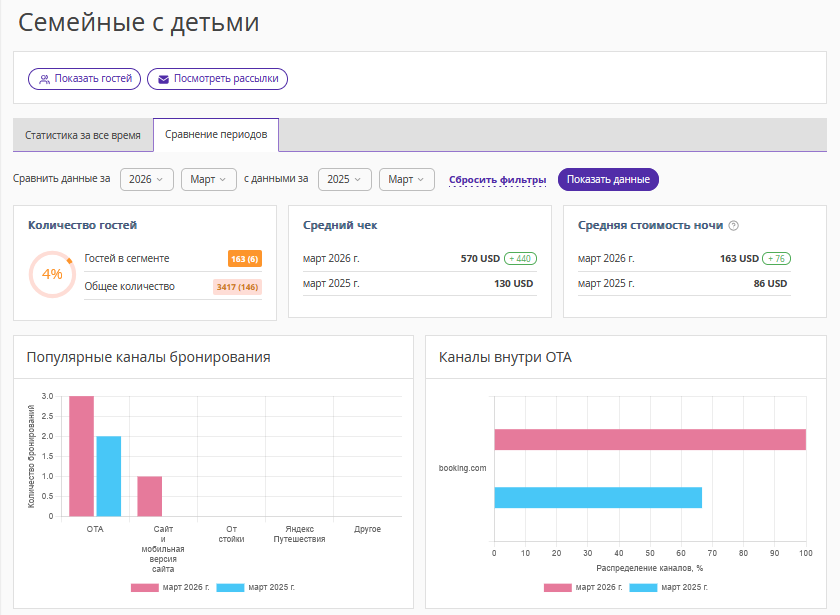
Task: Click the pink booking.com bar in OTA chart
Action: pos(649,440)
